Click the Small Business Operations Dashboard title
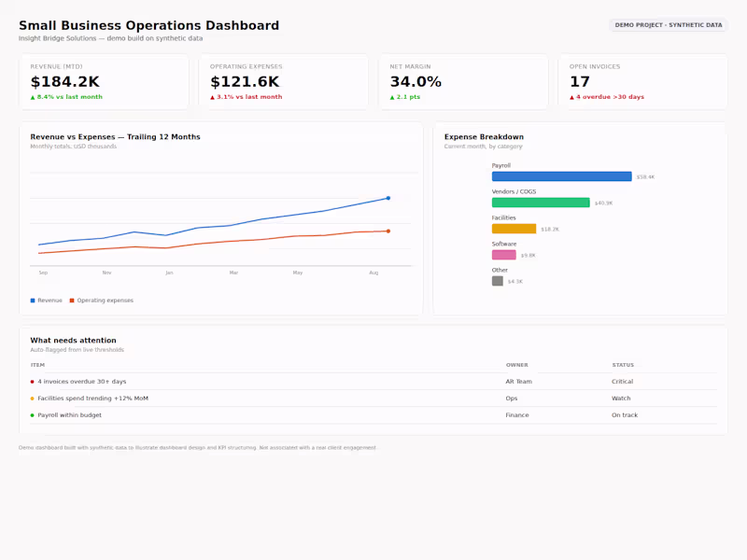The width and height of the screenshot is (747, 560). [x=149, y=25]
